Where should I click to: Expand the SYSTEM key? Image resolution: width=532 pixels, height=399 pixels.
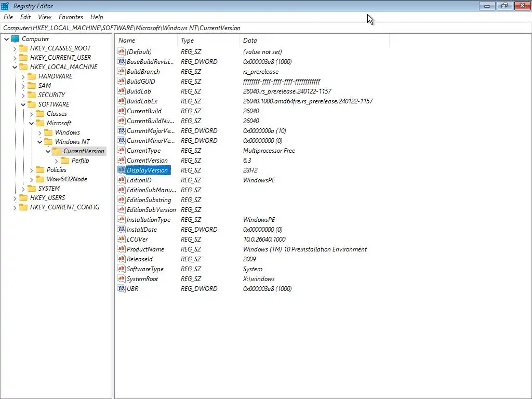click(x=23, y=189)
